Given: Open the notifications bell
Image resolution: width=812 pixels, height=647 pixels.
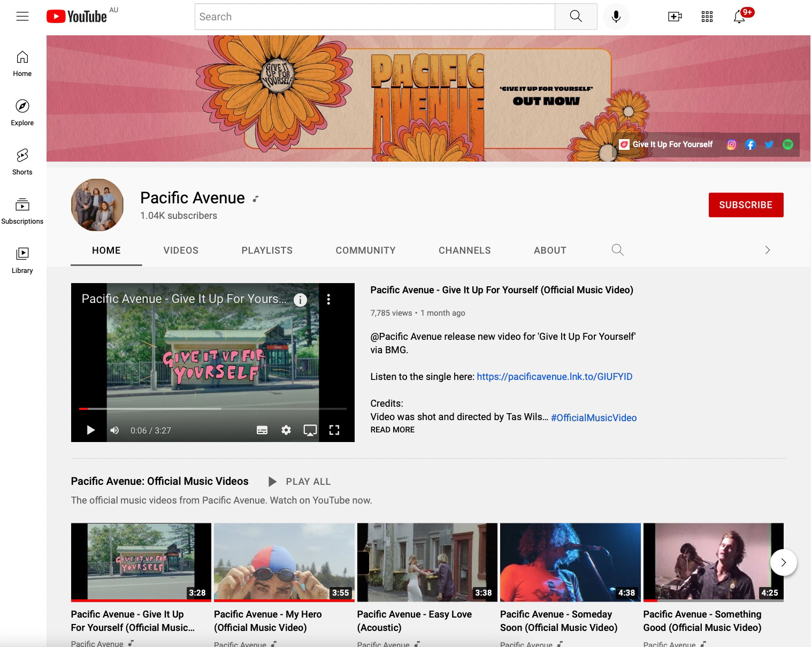Looking at the screenshot, I should point(739,17).
